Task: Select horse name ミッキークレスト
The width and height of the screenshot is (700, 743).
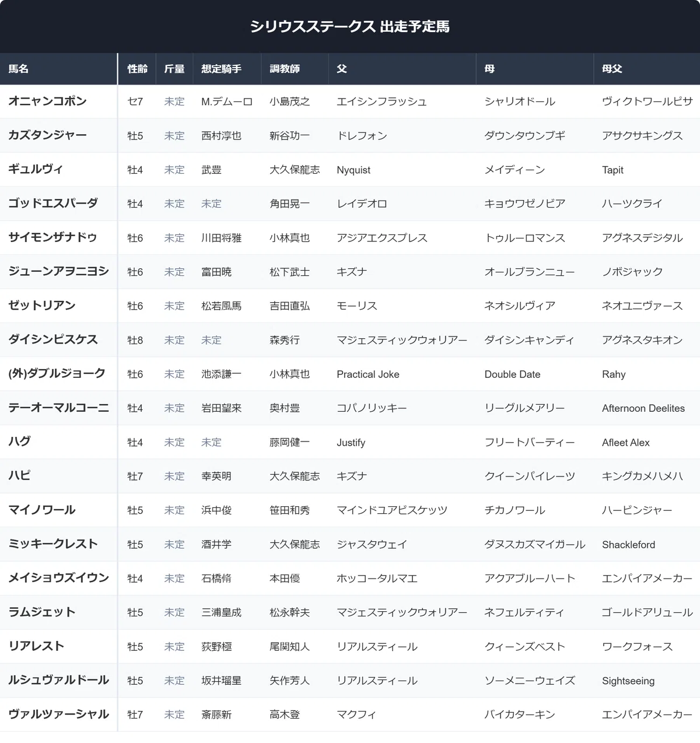Action: click(x=53, y=544)
